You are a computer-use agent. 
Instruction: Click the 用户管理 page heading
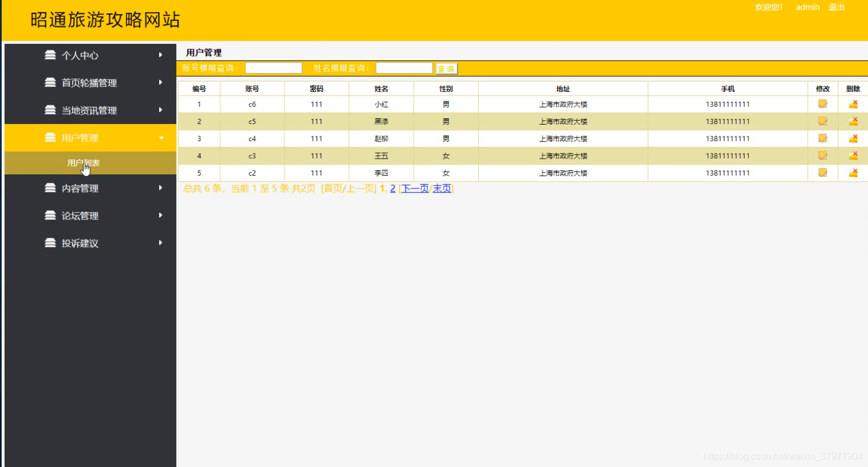click(204, 53)
